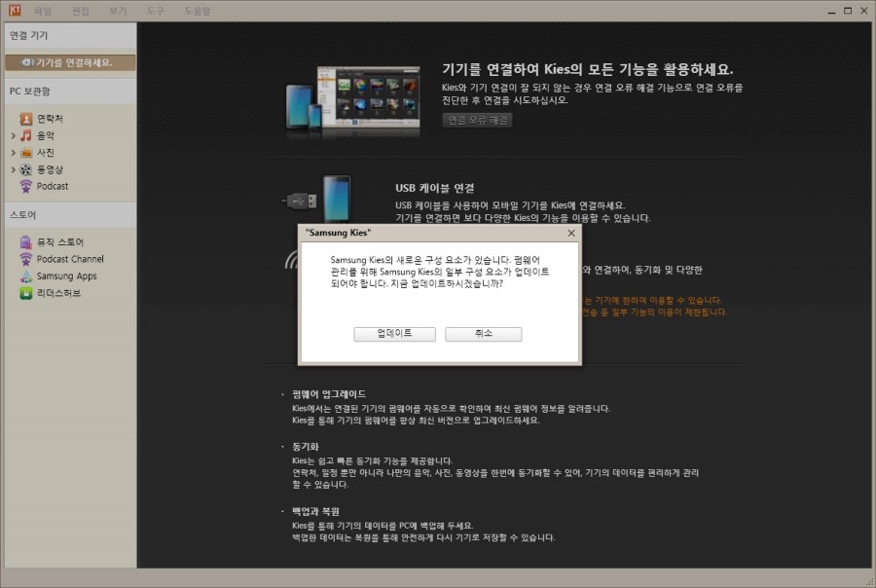Open 뮤직 스토어 label
Screen dimensions: 876x588
(x=60, y=242)
